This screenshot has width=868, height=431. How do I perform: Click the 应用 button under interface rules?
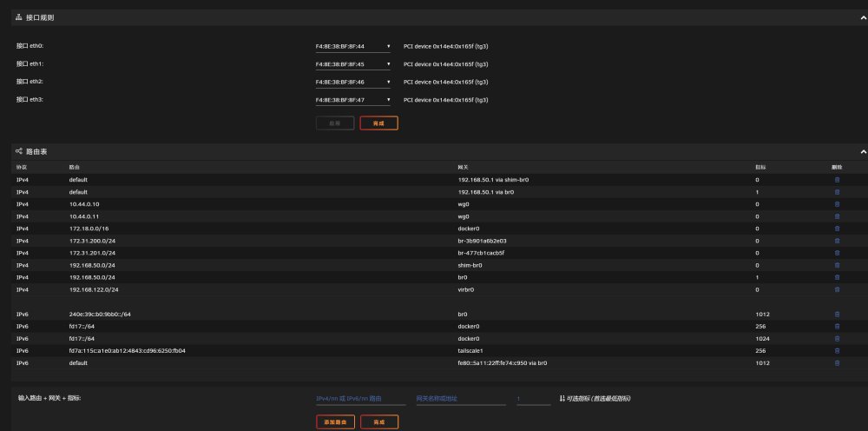click(x=335, y=123)
